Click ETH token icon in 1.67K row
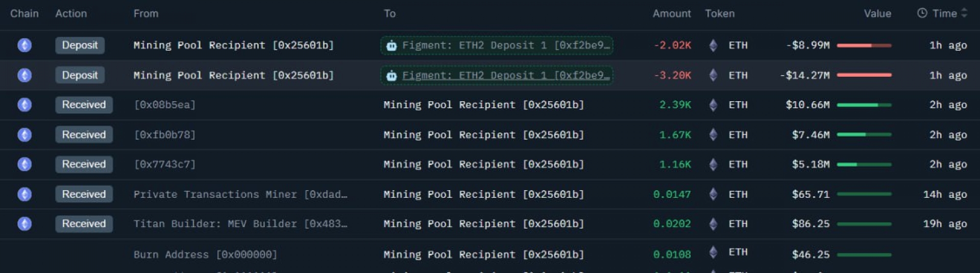This screenshot has height=273, width=980. (713, 135)
